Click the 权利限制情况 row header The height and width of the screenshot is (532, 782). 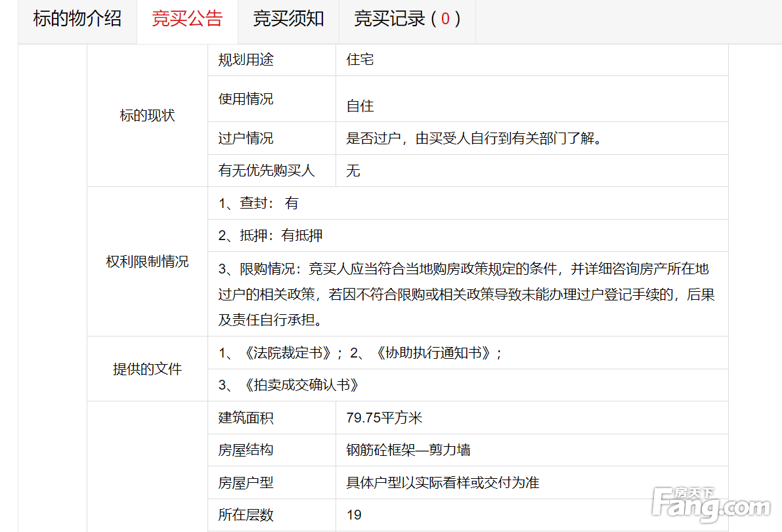(x=147, y=262)
